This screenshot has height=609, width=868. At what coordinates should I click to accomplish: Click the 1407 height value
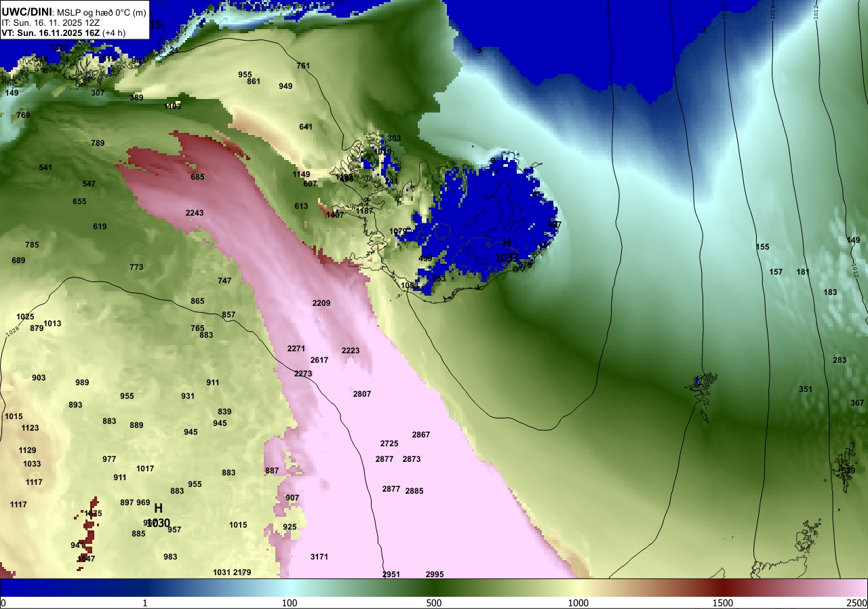[x=335, y=215]
